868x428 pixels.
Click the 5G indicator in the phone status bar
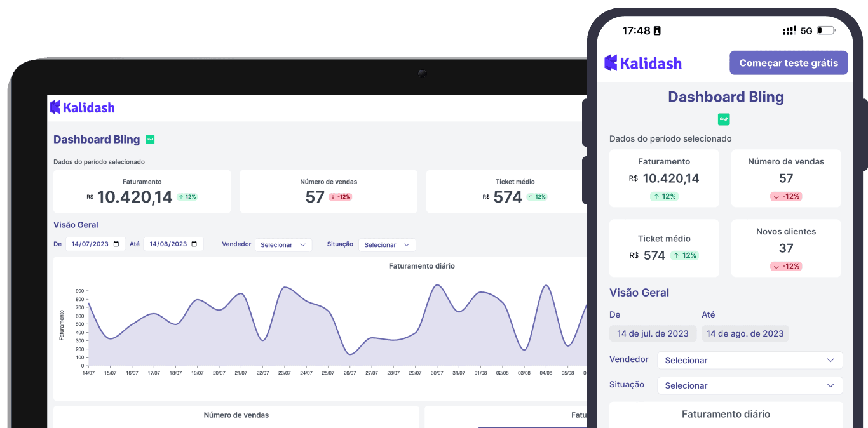[806, 30]
